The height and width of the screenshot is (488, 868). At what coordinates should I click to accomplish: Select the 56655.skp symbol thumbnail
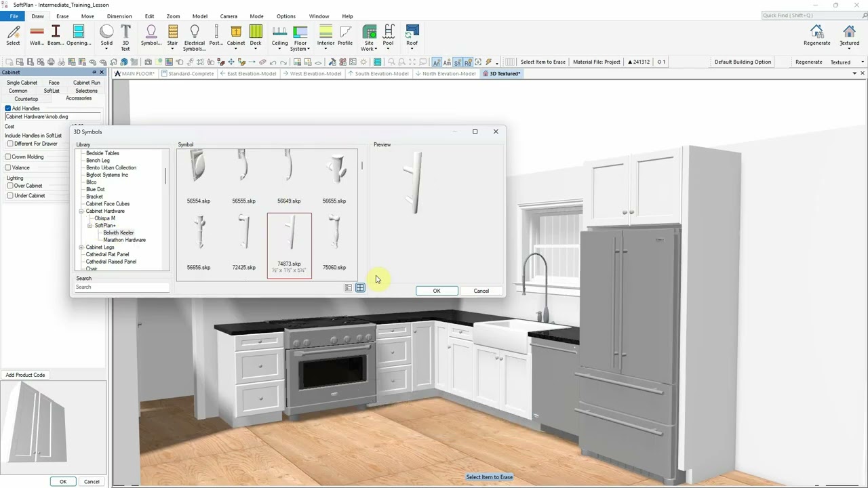pos(334,178)
